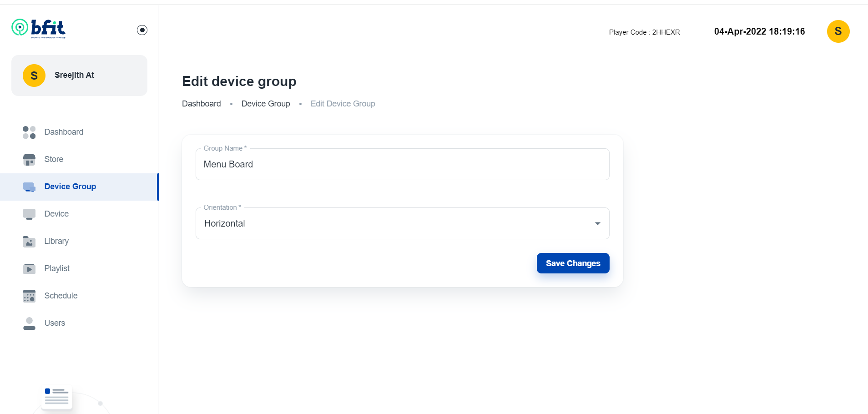Viewport: 868px width, 414px height.
Task: Open the Playlist section
Action: [79, 268]
